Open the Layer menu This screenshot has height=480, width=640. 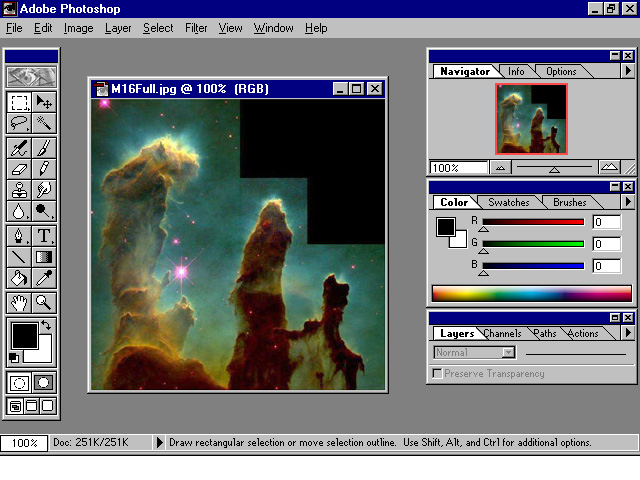tap(118, 28)
